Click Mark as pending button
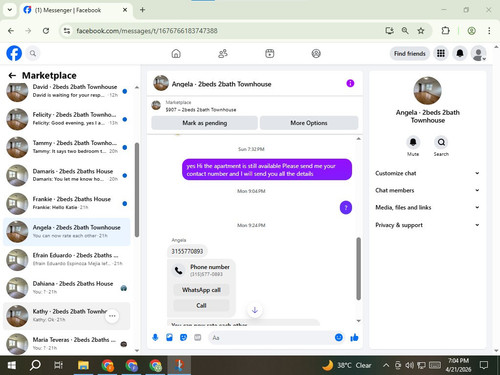Image resolution: width=500 pixels, height=375 pixels. pos(204,123)
